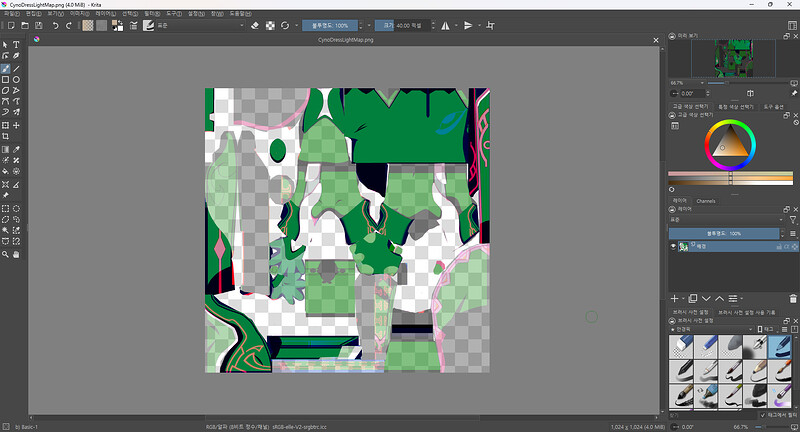Toggle preserve alpha checkerboard button
Image resolution: width=800 pixels, height=432 pixels.
(x=270, y=26)
